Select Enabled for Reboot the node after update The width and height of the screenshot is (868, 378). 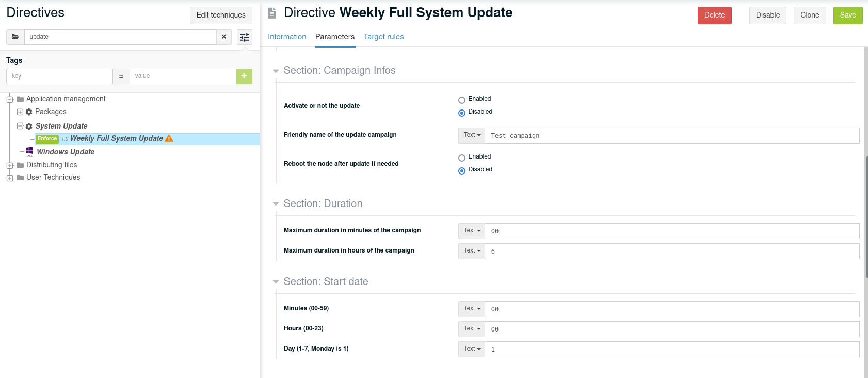click(462, 158)
